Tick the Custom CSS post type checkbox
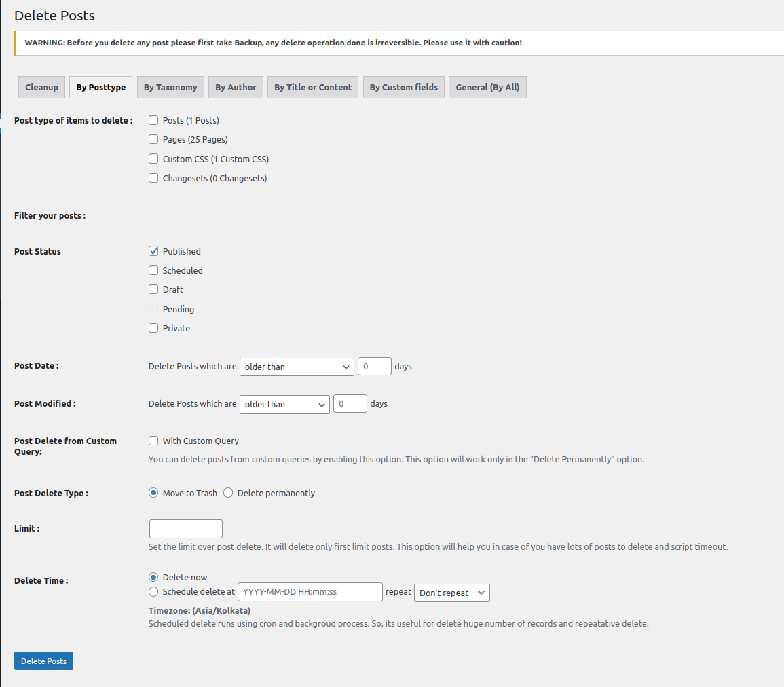Viewport: 784px width, 687px height. [x=153, y=159]
